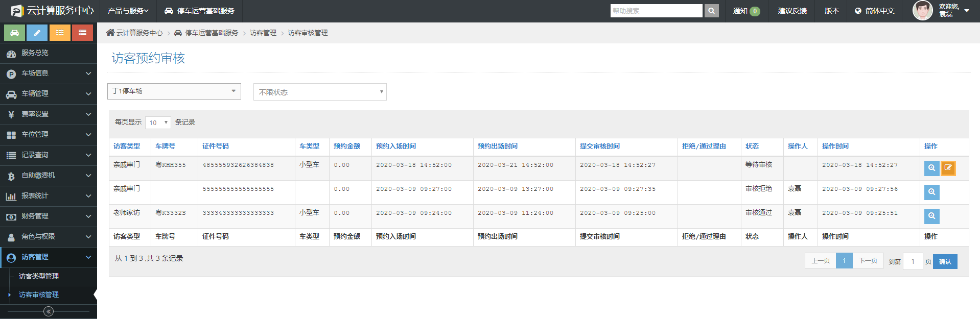Open the 不限状态 status filter dropdown
Screen dimensions: 980x319
tap(320, 92)
